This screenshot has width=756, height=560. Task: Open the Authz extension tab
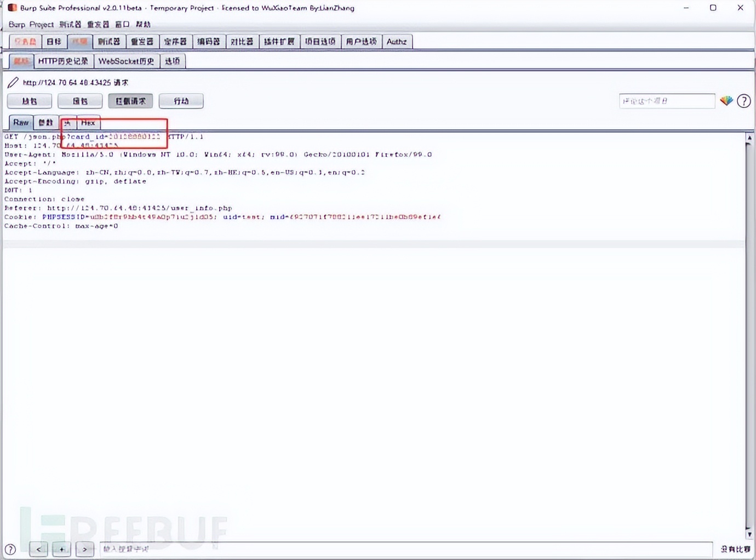pyautogui.click(x=397, y=41)
